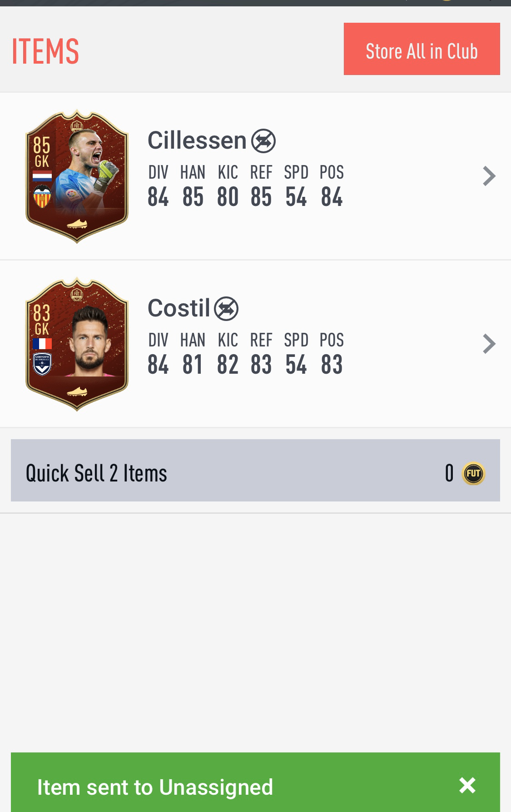Tap the golden boot on Costil card
The image size is (511, 812).
(x=77, y=391)
